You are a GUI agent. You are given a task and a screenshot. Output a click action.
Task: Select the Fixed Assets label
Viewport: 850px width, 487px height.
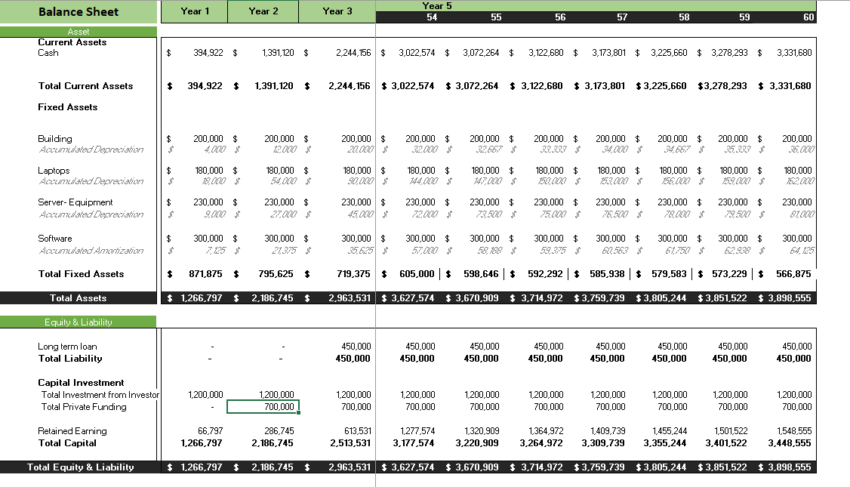(68, 107)
